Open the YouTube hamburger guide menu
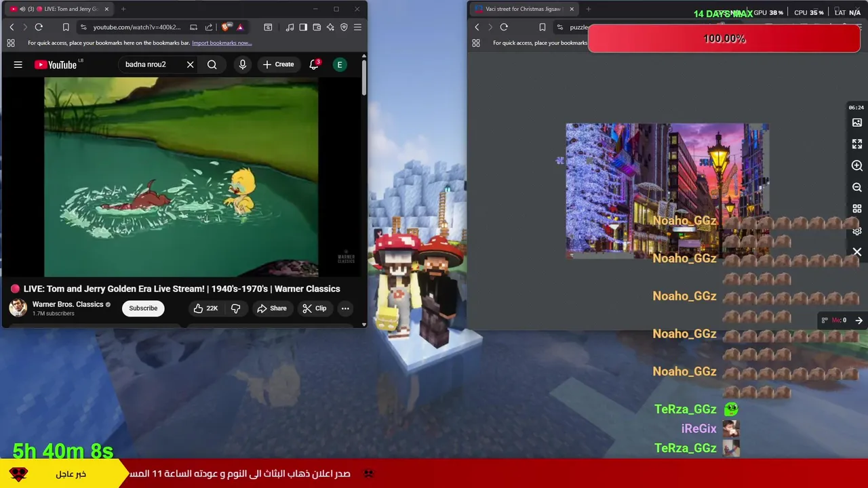This screenshot has width=868, height=488. [18, 64]
